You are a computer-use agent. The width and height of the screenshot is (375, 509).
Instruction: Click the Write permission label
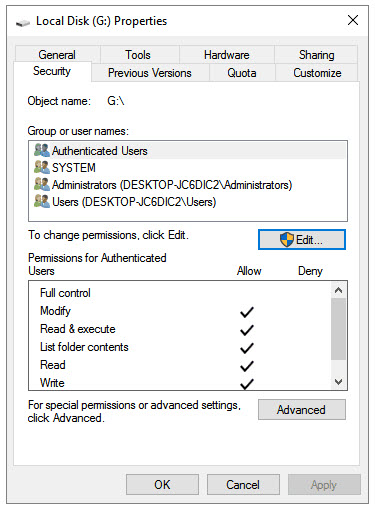(52, 383)
